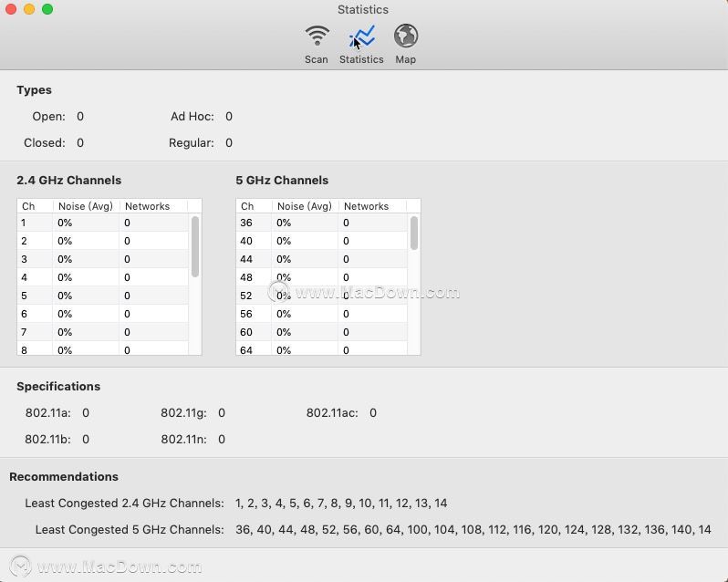The height and width of the screenshot is (582, 728).
Task: Select channel 5 row in 2.4 GHz table
Action: (x=102, y=296)
